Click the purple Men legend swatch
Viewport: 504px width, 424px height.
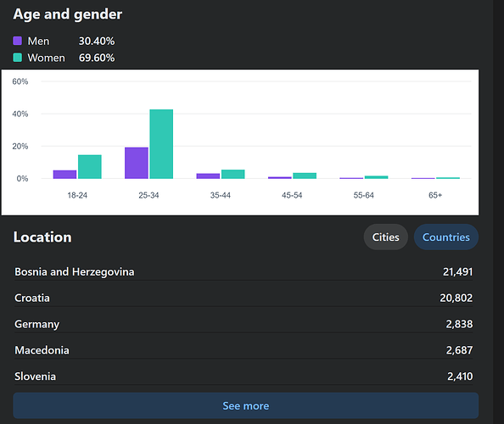click(x=17, y=41)
